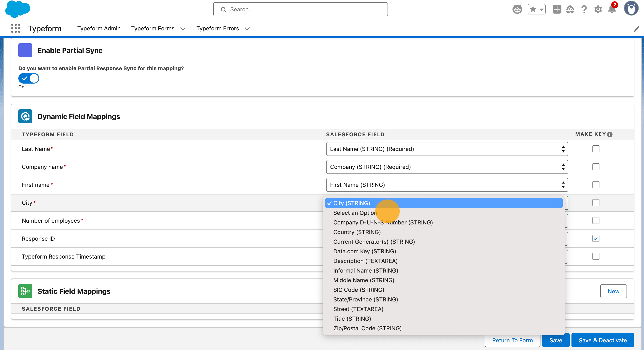
Task: Check Make Key for City row
Action: 596,203
